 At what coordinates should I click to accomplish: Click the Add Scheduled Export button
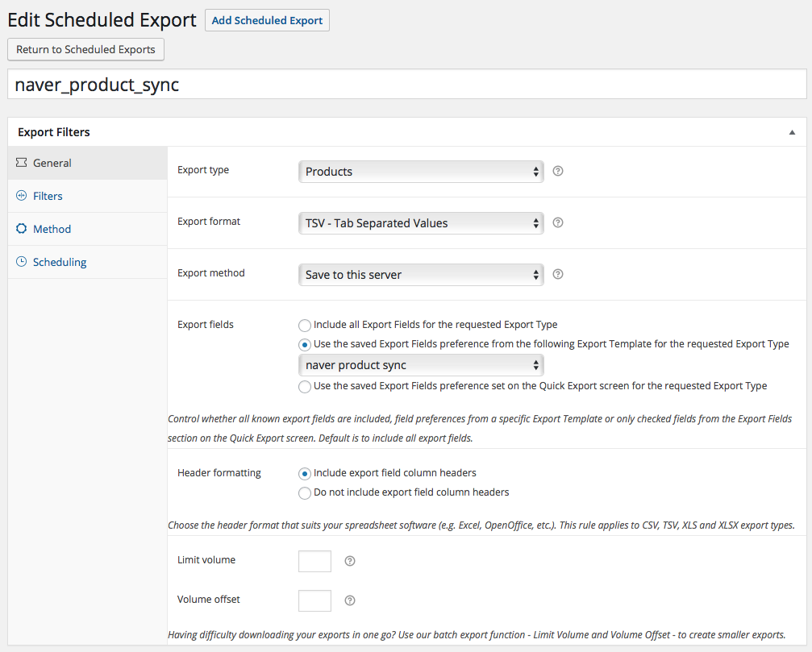click(x=267, y=20)
